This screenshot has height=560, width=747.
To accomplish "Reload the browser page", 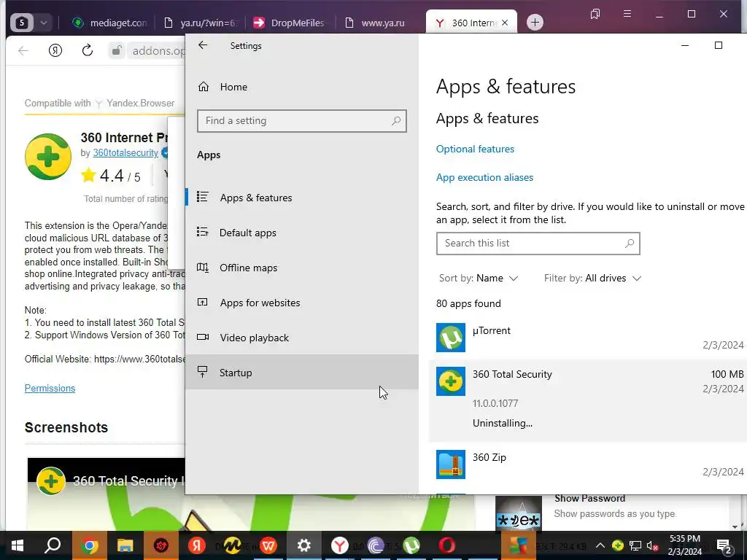I will [x=88, y=50].
